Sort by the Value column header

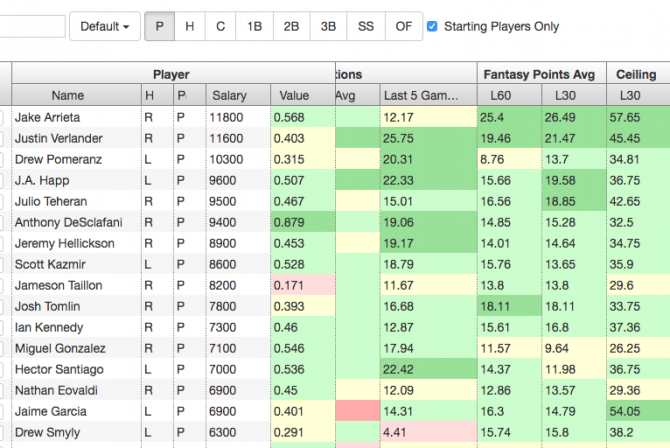click(303, 95)
